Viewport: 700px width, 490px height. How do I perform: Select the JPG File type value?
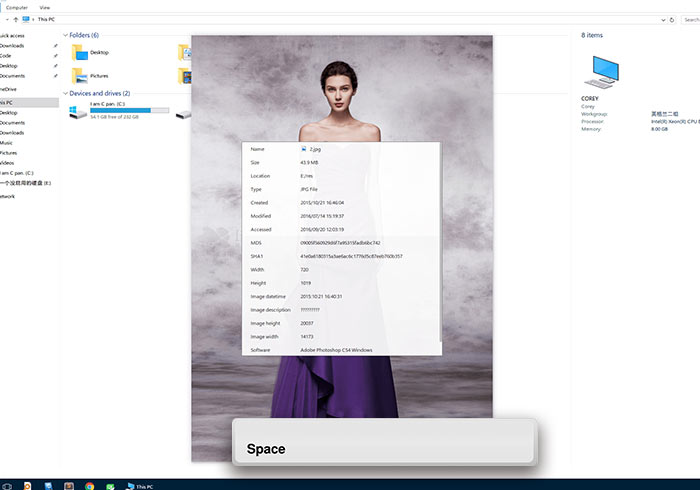(x=309, y=190)
